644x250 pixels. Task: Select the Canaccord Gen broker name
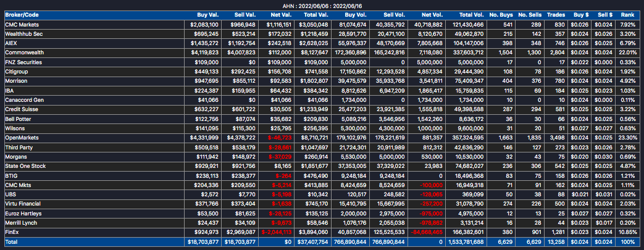point(24,100)
